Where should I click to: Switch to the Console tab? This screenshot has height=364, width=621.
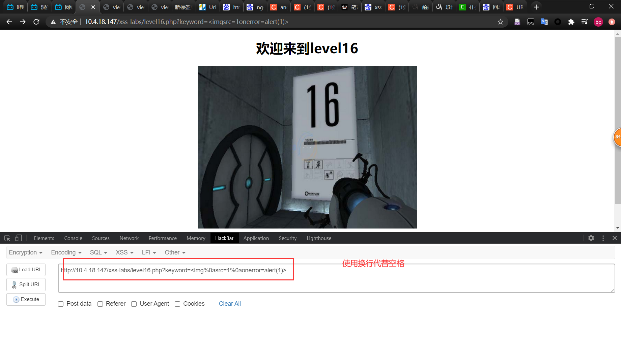click(x=73, y=238)
